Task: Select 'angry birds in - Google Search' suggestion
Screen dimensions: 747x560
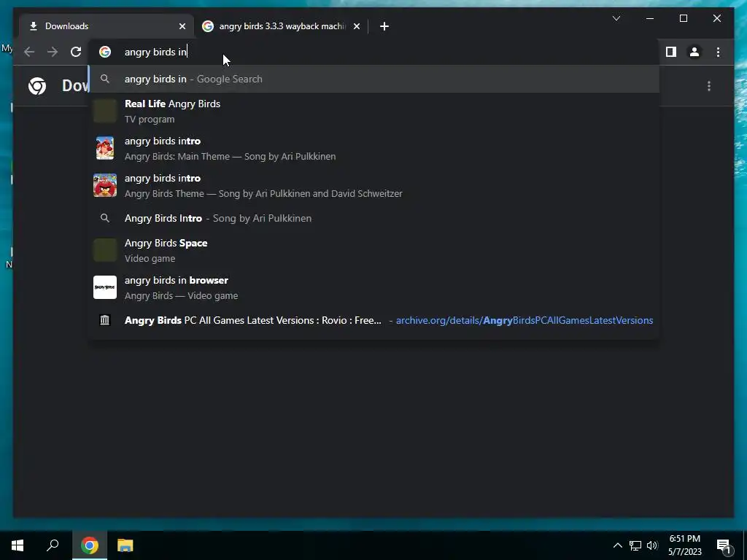Action: 374,79
